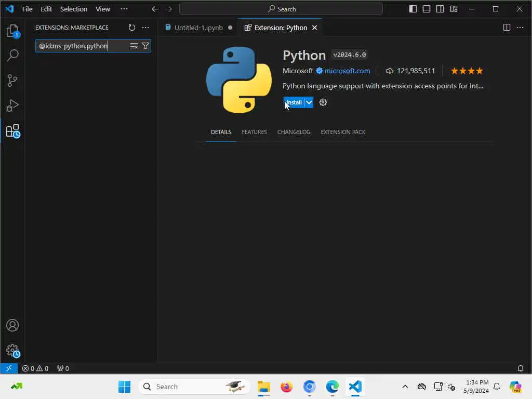Open the remote window indicator
This screenshot has width=532, height=399.
tap(9, 368)
